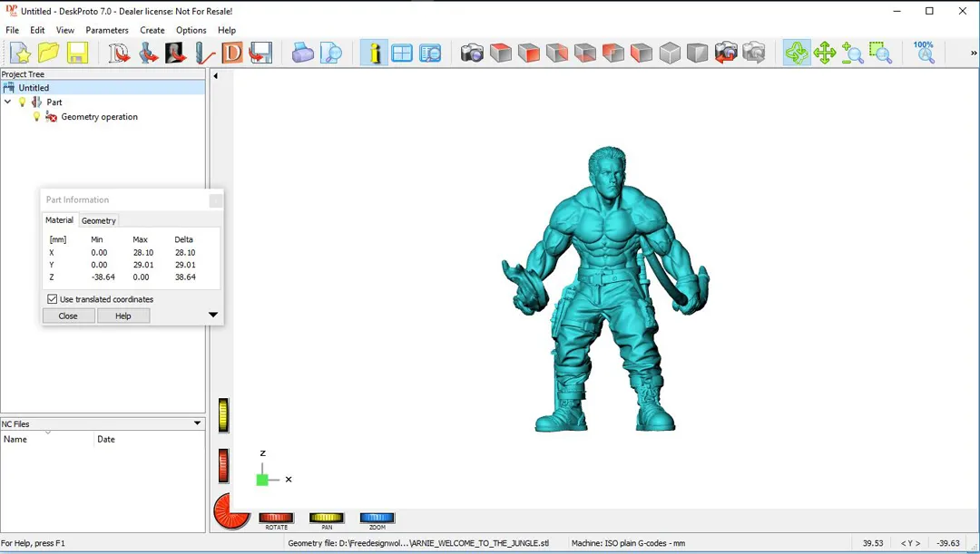Show more toolbar buttons via the » chevron
Viewport: 980px width, 554px height.
pyautogui.click(x=973, y=53)
